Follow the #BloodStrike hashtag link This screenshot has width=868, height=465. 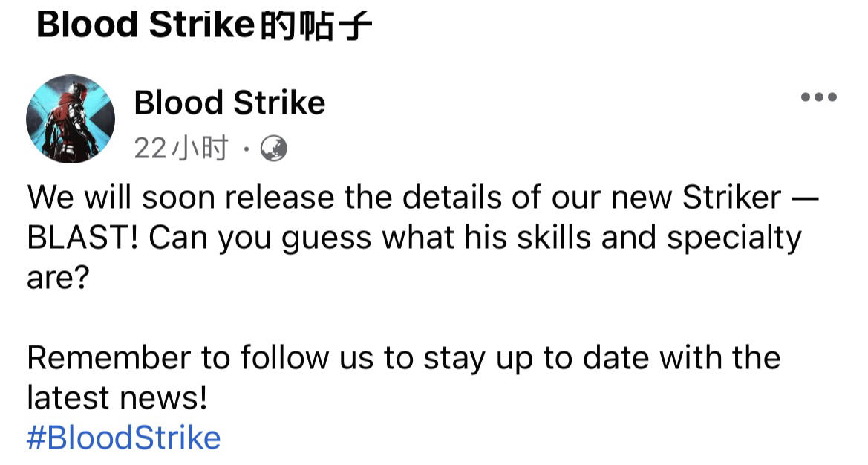pos(124,438)
